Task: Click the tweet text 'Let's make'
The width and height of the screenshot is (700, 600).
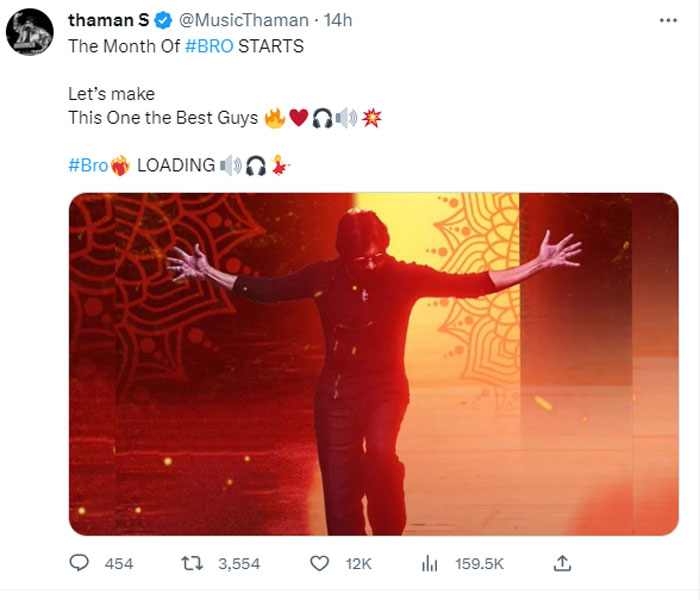Action: coord(111,94)
